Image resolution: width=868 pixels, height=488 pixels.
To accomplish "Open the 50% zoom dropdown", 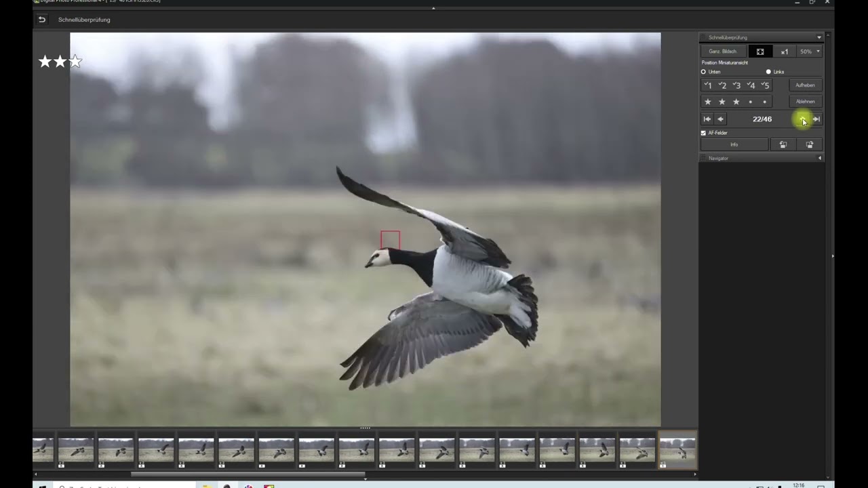I will point(810,52).
